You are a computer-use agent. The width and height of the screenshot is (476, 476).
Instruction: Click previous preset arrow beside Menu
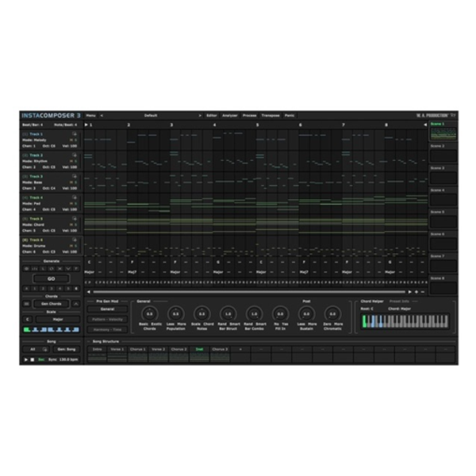102,116
